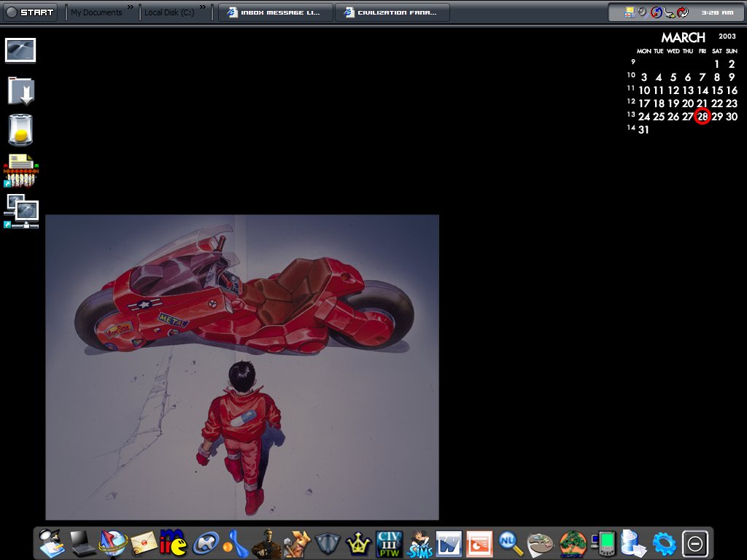This screenshot has width=747, height=560.
Task: Open the networked computers desktop shortcut
Action: coord(21,211)
